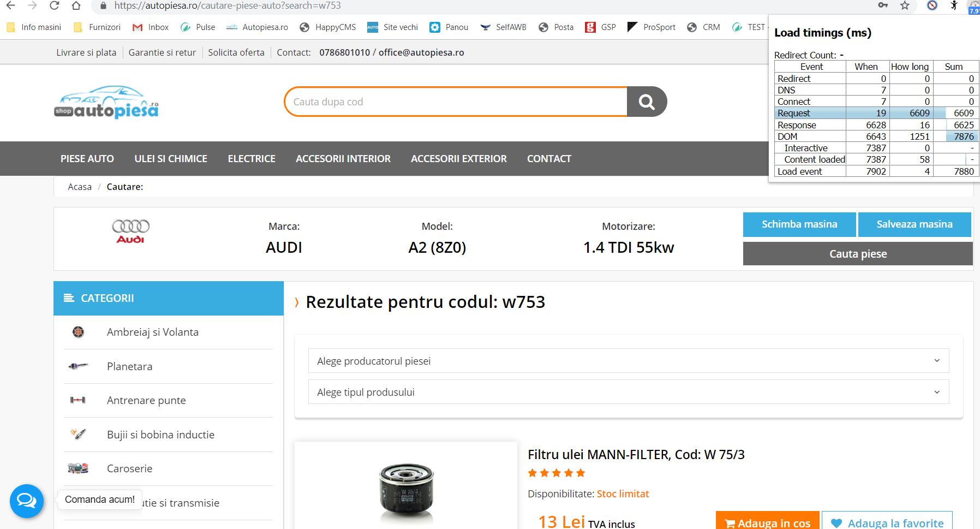Open the red blocker extension icon
The width and height of the screenshot is (980, 529).
tap(932, 5)
